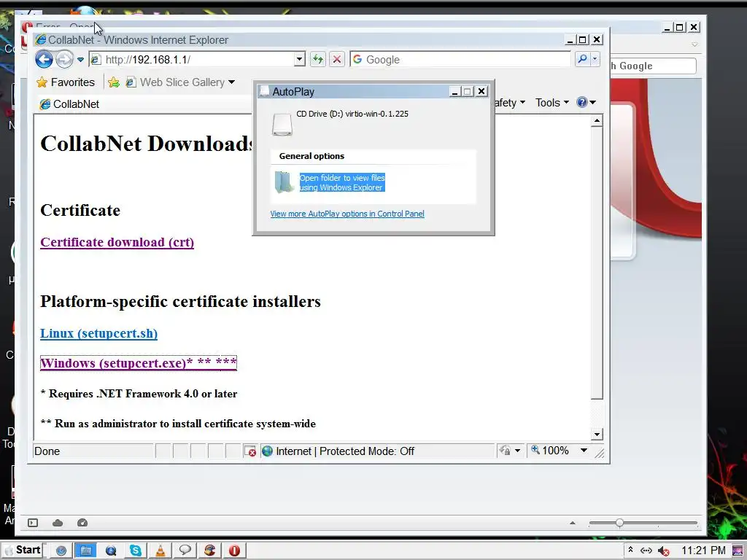Click the swirl globe taskbar icon

click(x=209, y=551)
